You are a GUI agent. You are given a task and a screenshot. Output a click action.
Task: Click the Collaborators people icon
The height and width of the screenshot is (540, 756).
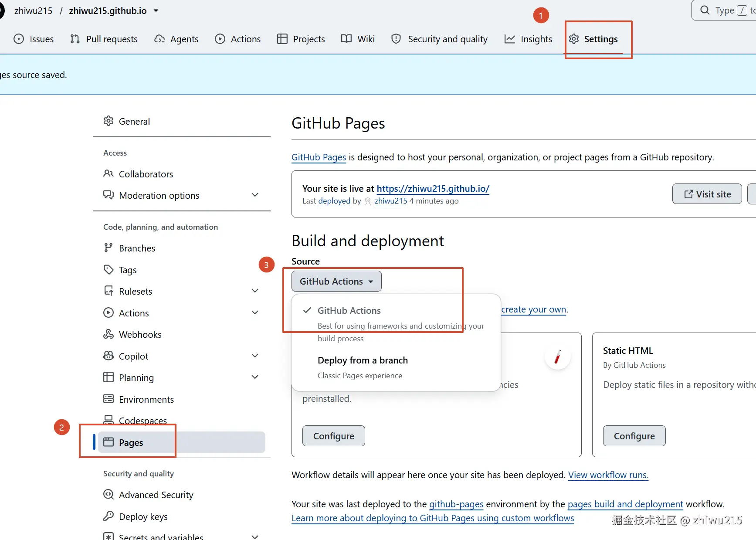(108, 174)
